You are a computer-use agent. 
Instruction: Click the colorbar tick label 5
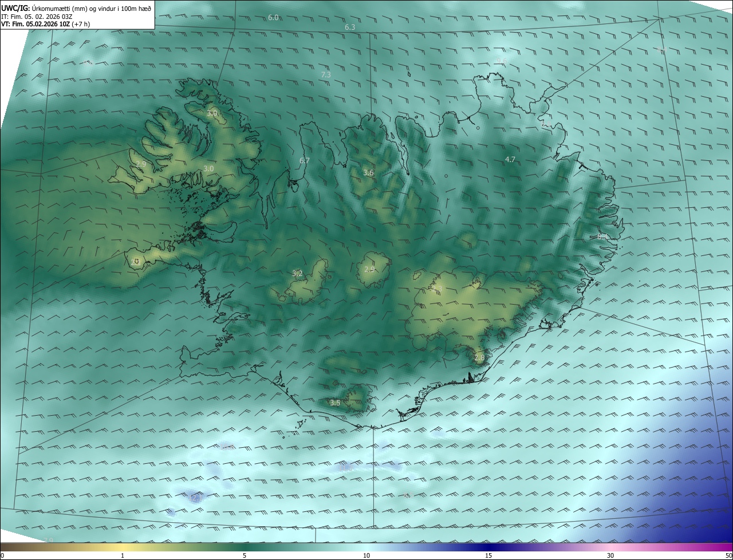point(245,556)
